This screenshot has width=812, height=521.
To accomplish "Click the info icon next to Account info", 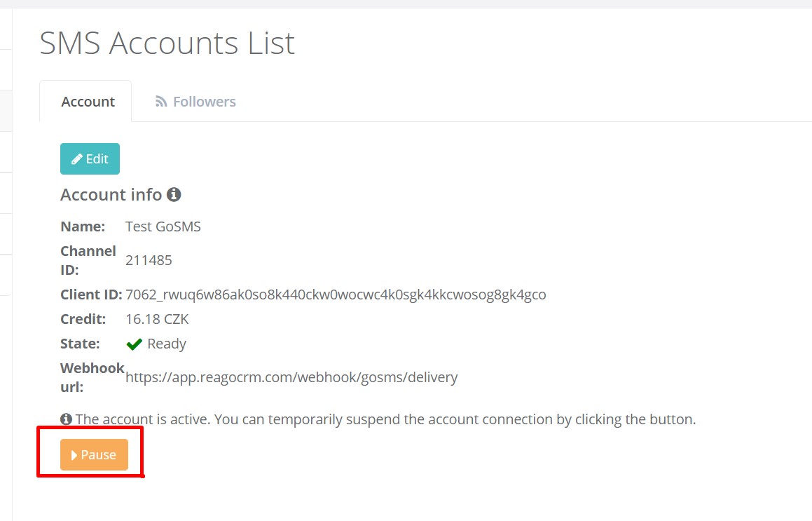I will click(x=174, y=194).
